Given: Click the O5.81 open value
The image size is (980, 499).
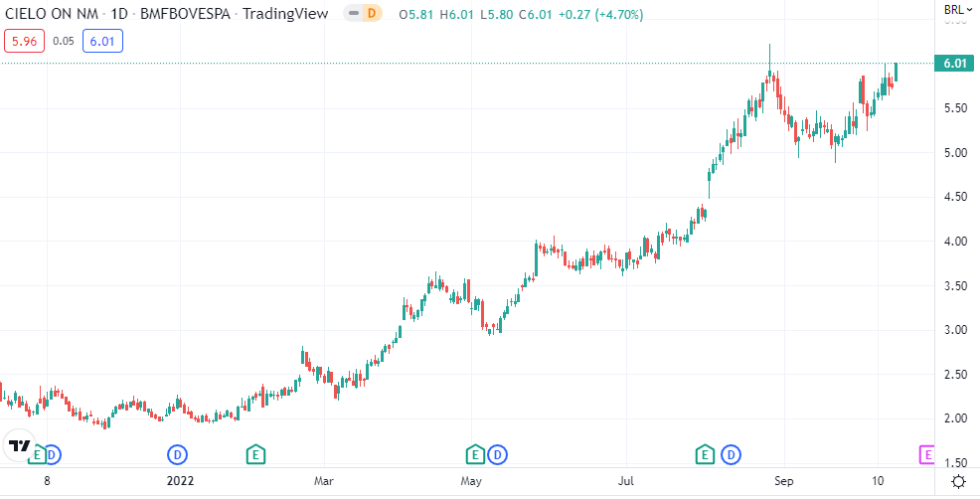Looking at the screenshot, I should 416,14.
